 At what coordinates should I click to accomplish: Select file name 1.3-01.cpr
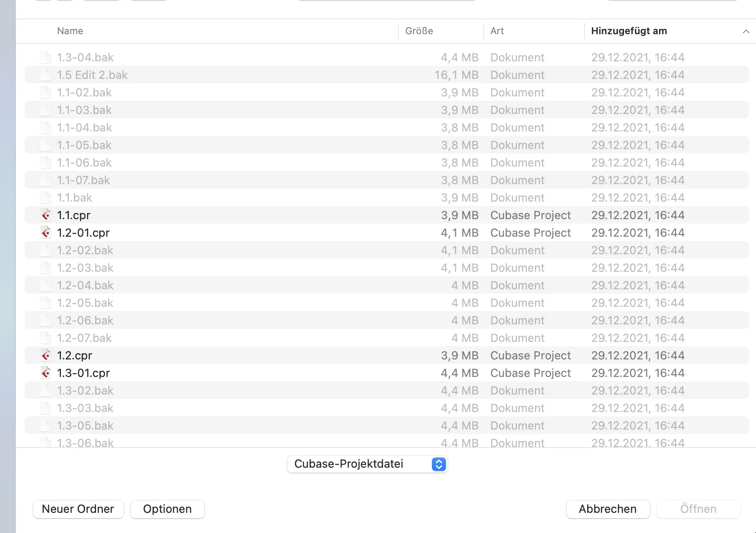click(x=83, y=373)
